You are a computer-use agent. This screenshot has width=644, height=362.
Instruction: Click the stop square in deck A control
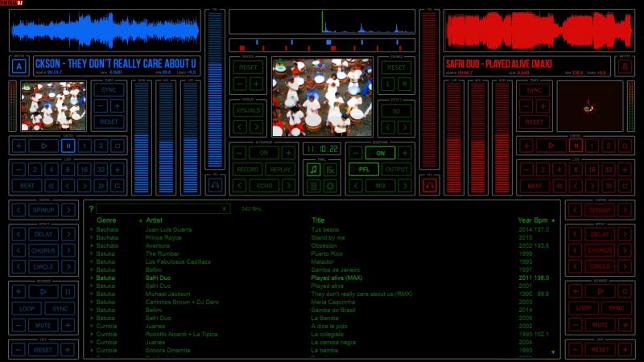pos(118,146)
